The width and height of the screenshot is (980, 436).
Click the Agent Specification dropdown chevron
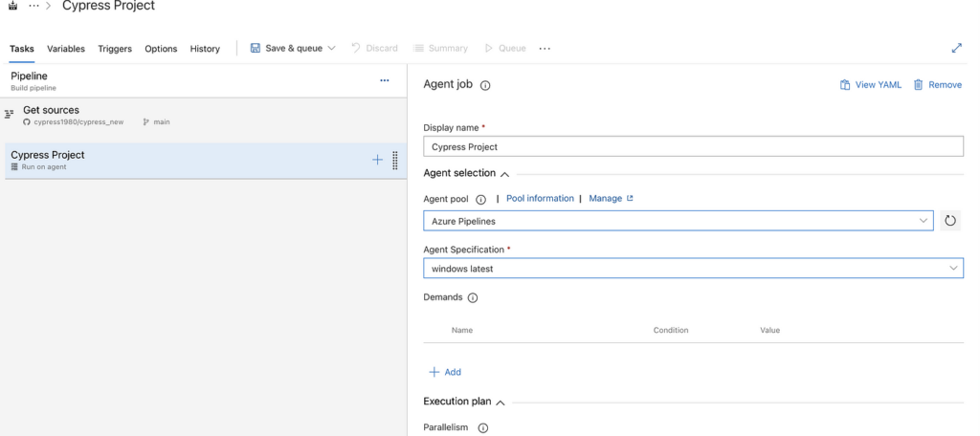pyautogui.click(x=954, y=268)
